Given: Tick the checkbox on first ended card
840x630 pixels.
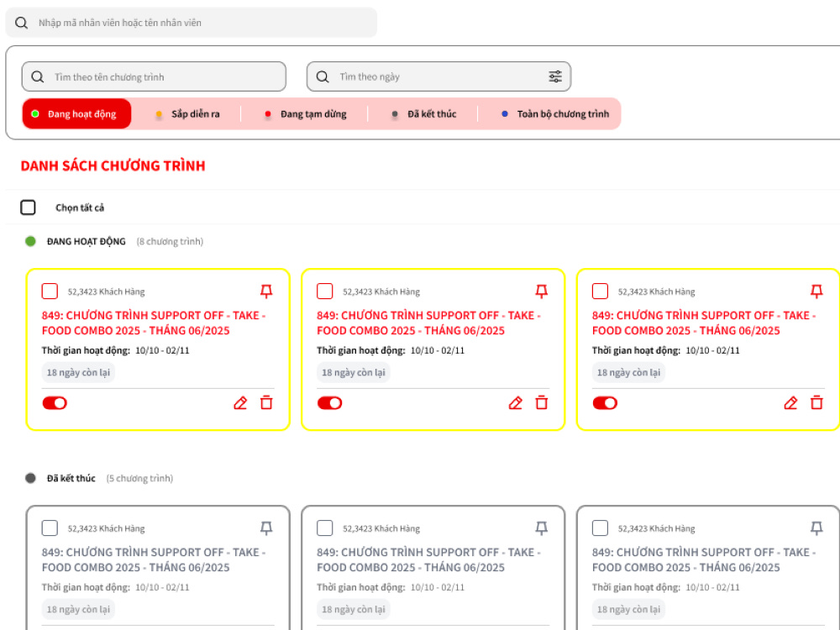Looking at the screenshot, I should (x=50, y=528).
